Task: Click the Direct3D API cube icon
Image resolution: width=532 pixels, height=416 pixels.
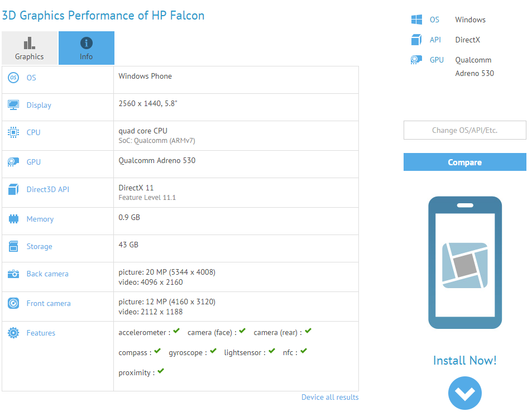Action: (x=13, y=189)
